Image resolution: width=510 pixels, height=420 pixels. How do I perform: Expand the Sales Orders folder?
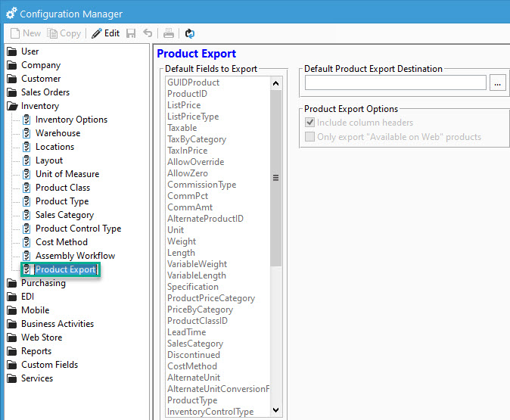tap(45, 92)
